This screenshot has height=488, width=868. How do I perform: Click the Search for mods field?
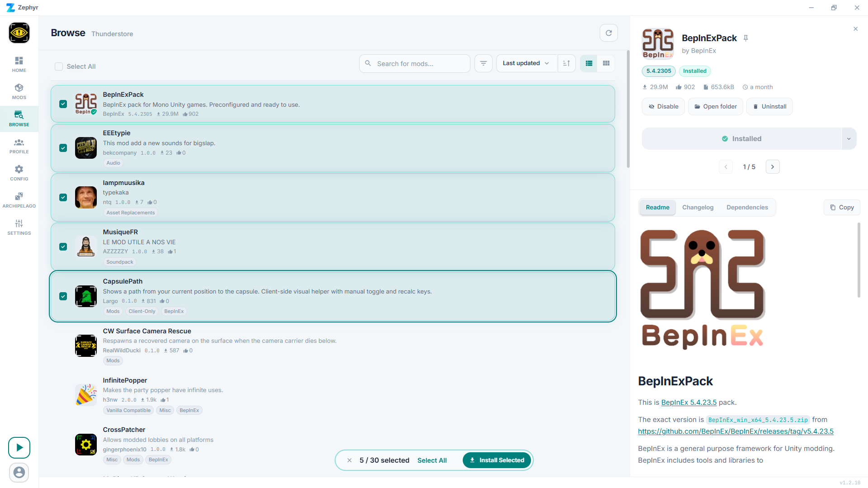[x=421, y=64]
